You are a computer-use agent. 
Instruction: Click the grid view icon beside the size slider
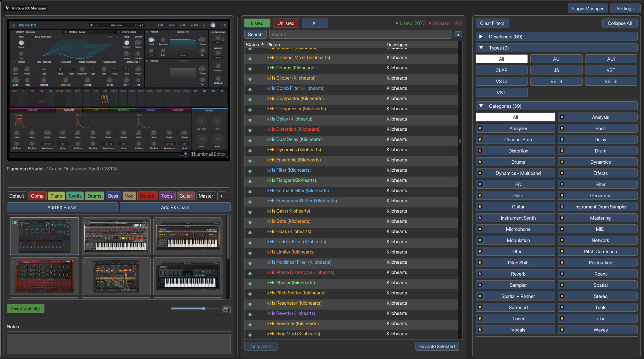[x=226, y=309]
